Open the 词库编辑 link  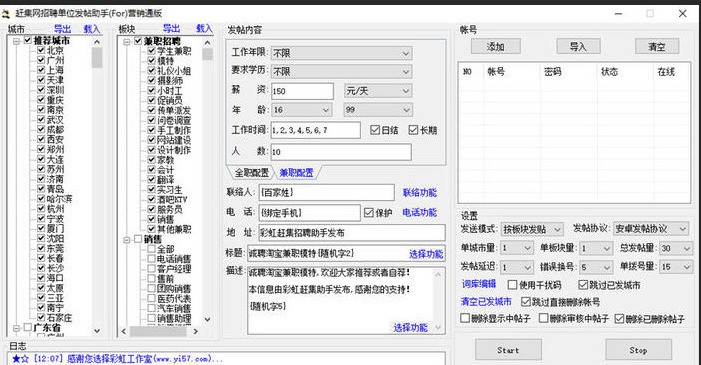point(479,284)
